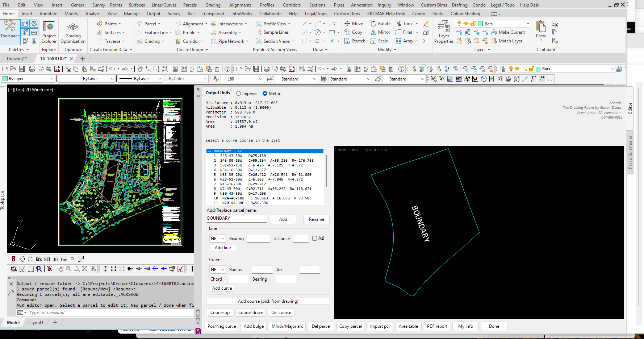Open the Bars layer dropdown in ribbon
644x339 pixels.
click(528, 24)
